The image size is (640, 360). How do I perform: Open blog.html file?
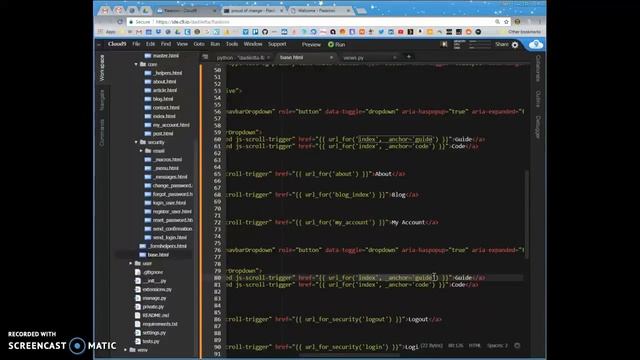point(163,99)
